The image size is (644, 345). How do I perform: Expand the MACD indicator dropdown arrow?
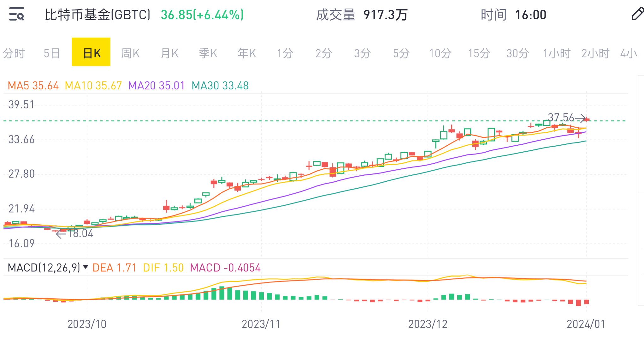pos(85,267)
